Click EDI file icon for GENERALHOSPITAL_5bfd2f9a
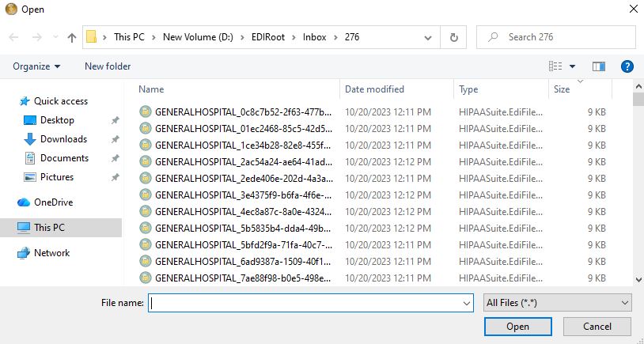This screenshot has width=644, height=344. (x=145, y=244)
